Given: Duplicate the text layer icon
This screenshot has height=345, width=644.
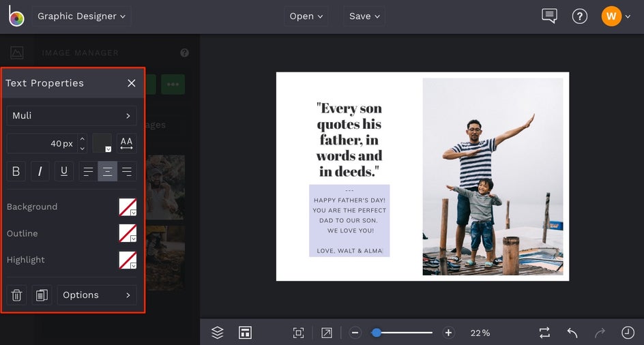Looking at the screenshot, I should point(42,295).
